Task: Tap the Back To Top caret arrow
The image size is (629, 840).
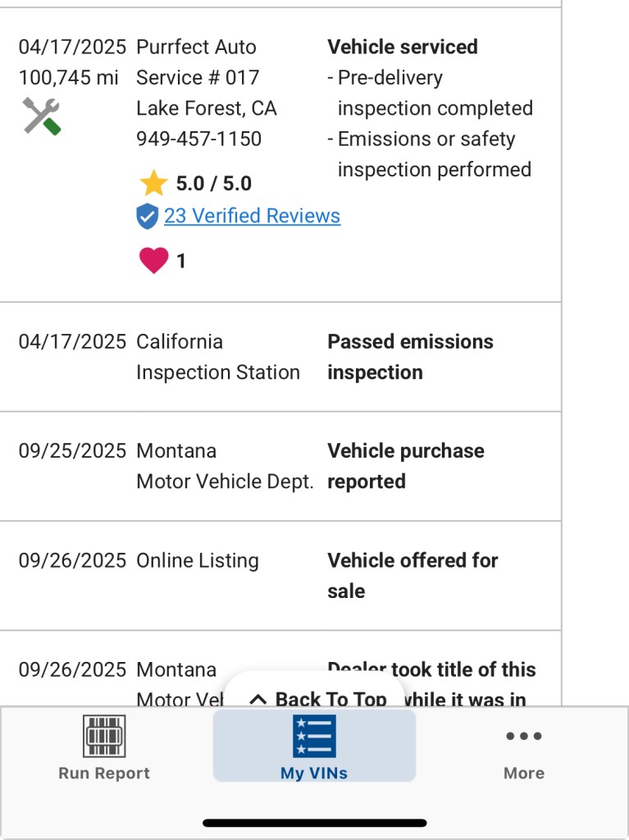Action: (x=258, y=700)
